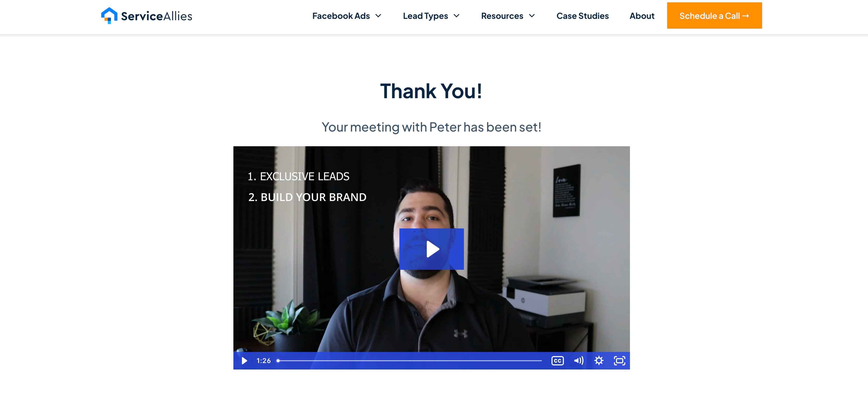868x415 pixels.
Task: Click the ServiceAllies house logo icon
Action: (x=109, y=16)
